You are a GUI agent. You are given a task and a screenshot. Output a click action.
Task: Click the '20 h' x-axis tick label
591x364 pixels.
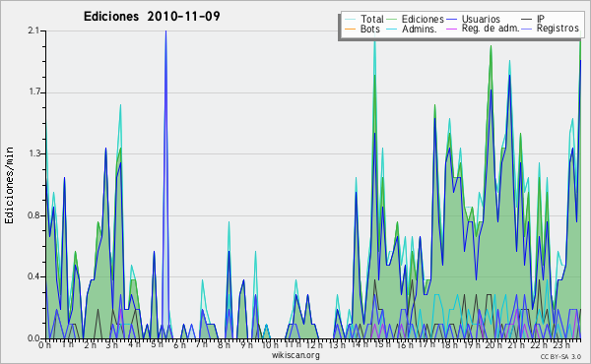[x=493, y=345]
